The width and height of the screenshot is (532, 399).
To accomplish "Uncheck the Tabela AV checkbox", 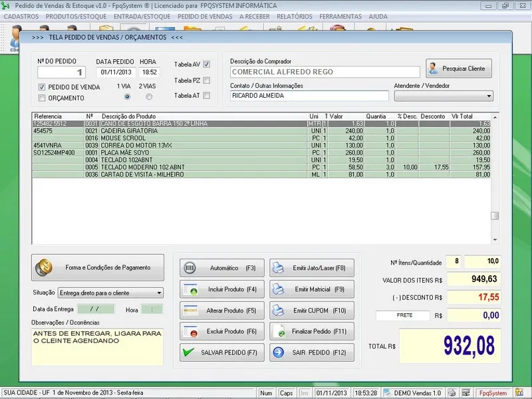I will tap(206, 65).
